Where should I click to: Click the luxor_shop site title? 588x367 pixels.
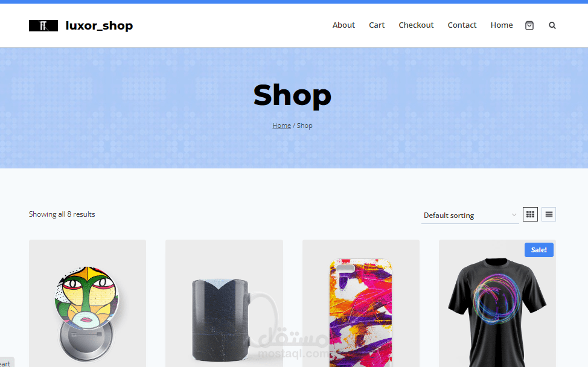pyautogui.click(x=99, y=25)
